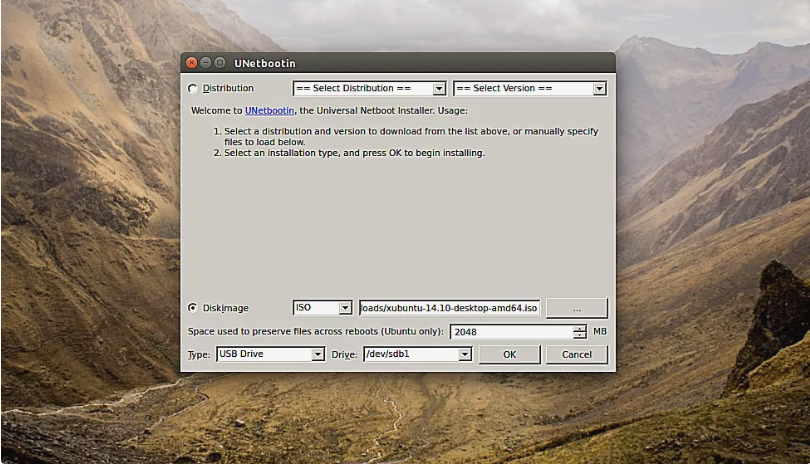The height and width of the screenshot is (464, 810).
Task: Click the UNetbootin title bar text
Action: 264,63
